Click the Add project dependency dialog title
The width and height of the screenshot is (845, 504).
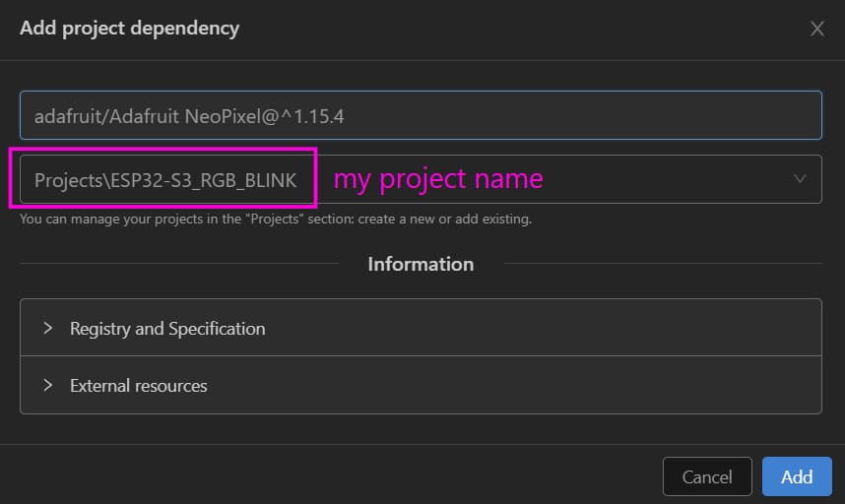[x=130, y=28]
